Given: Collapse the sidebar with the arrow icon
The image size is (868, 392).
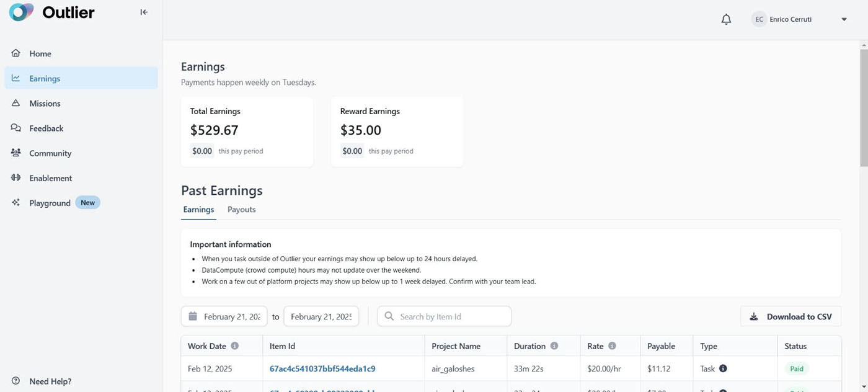Looking at the screenshot, I should (144, 12).
